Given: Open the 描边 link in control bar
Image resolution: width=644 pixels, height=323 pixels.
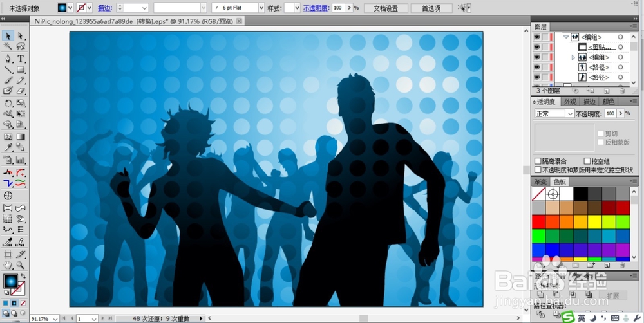Looking at the screenshot, I should coord(105,8).
